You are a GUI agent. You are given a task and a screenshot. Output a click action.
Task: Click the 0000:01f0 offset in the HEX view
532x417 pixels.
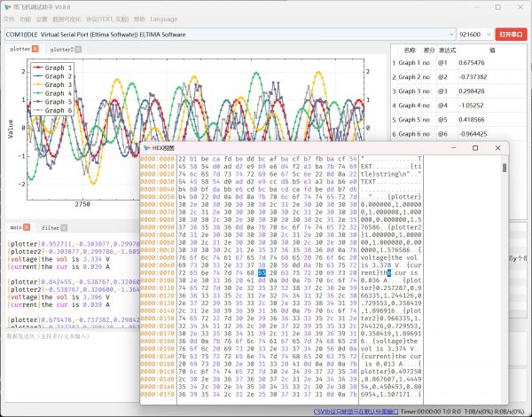[157, 394]
